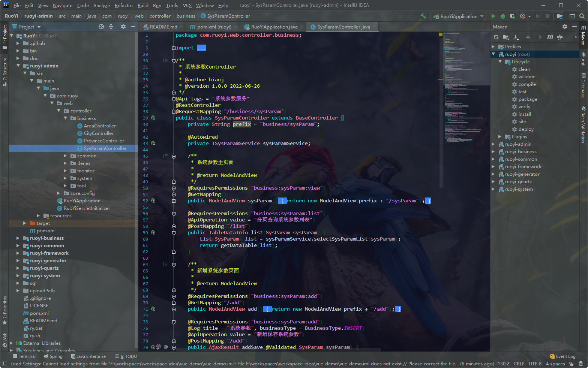Click the bean gutter icon on line 43
The width and height of the screenshot is (588, 368).
pyautogui.click(x=153, y=143)
